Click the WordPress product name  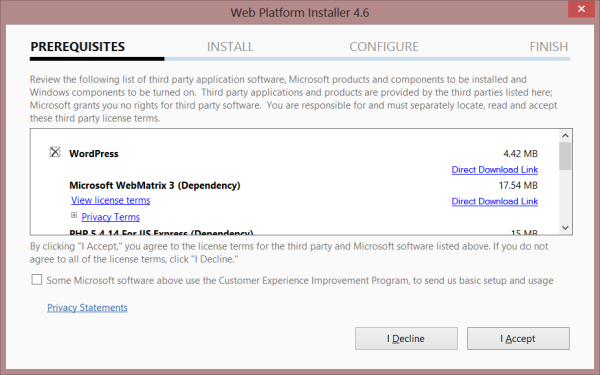(94, 154)
